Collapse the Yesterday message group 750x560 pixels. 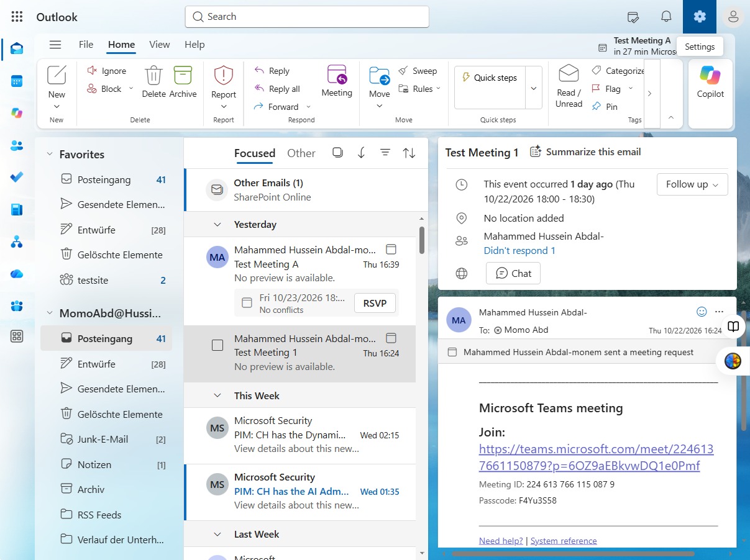pyautogui.click(x=217, y=225)
